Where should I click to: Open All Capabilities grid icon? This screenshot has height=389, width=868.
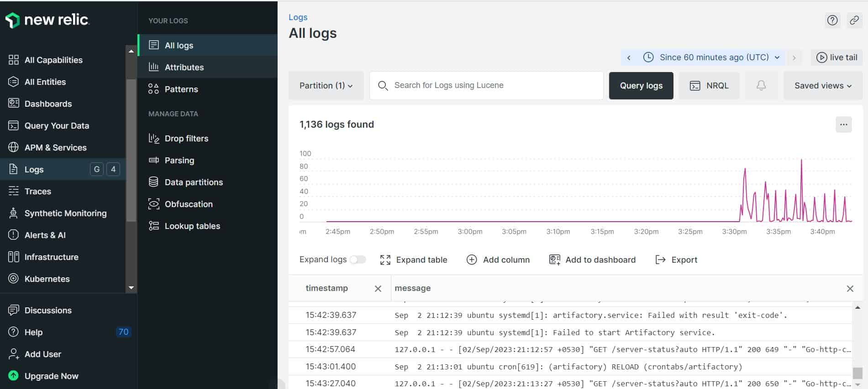tap(14, 60)
